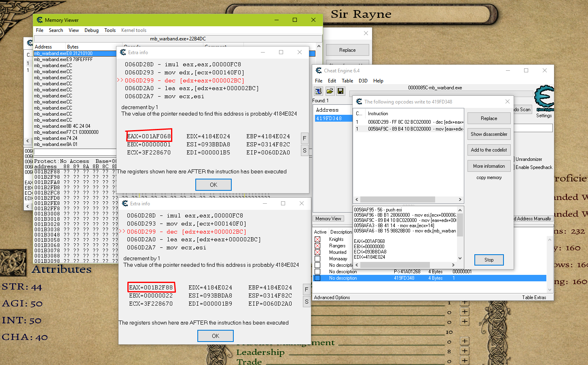The image size is (588, 365).
Task: Click scroll-down arrow of the register info pane
Action: 460,258
